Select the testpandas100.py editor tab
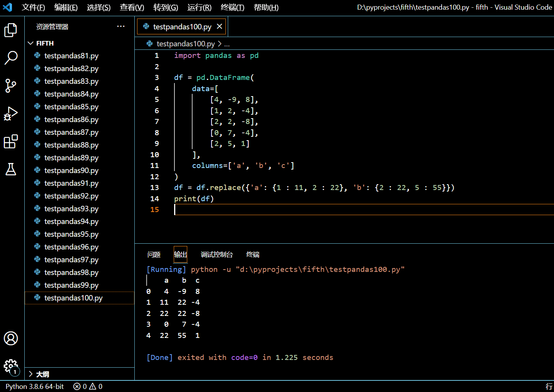The height and width of the screenshot is (392, 554). pyautogui.click(x=181, y=26)
